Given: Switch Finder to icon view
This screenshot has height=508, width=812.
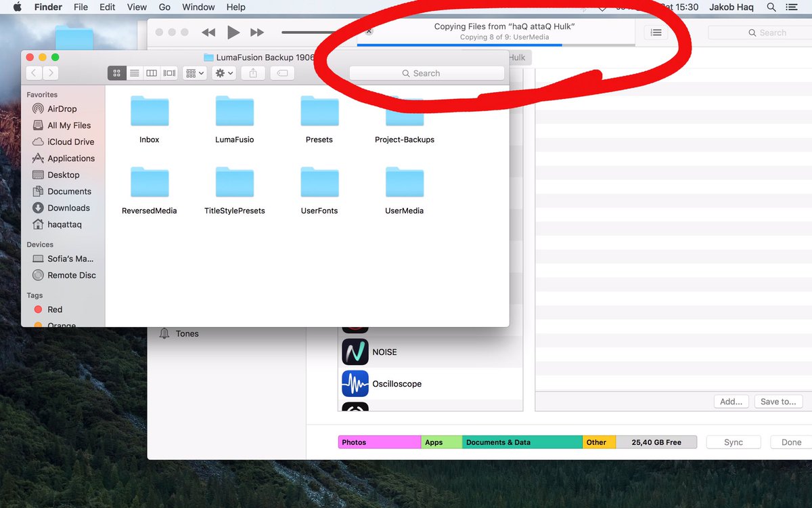Looking at the screenshot, I should click(x=116, y=73).
